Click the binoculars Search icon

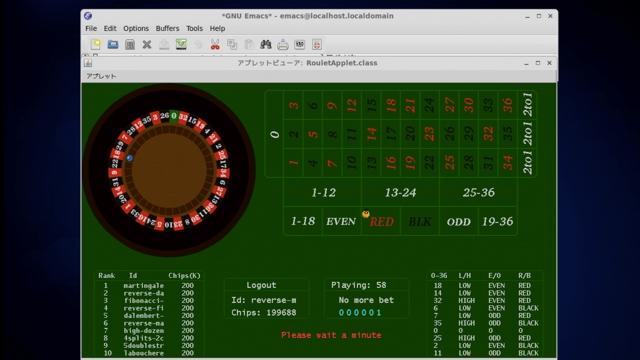pos(266,44)
